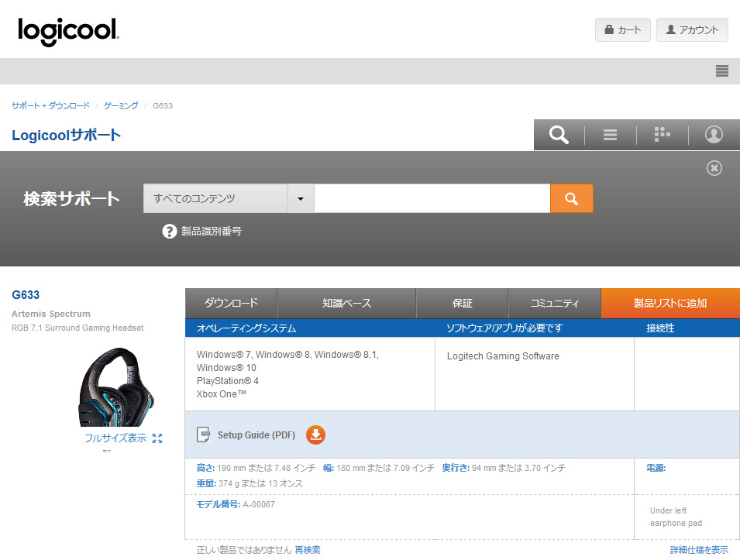This screenshot has height=560, width=740.
Task: Select the PlayStation® 4 text
Action: 228,381
